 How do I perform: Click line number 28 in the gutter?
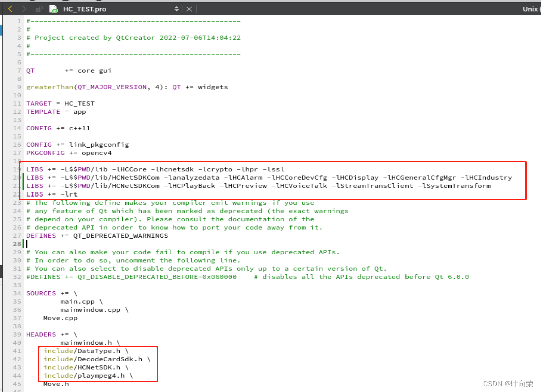pyautogui.click(x=17, y=244)
